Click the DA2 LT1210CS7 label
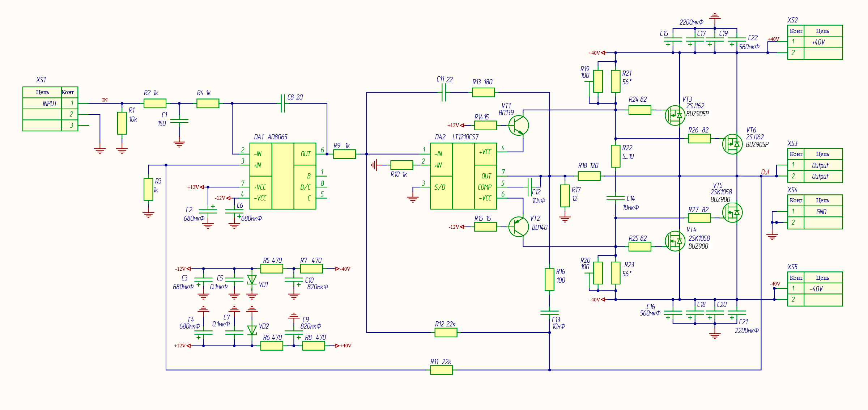Viewport: 868px width, 410px height. point(457,137)
